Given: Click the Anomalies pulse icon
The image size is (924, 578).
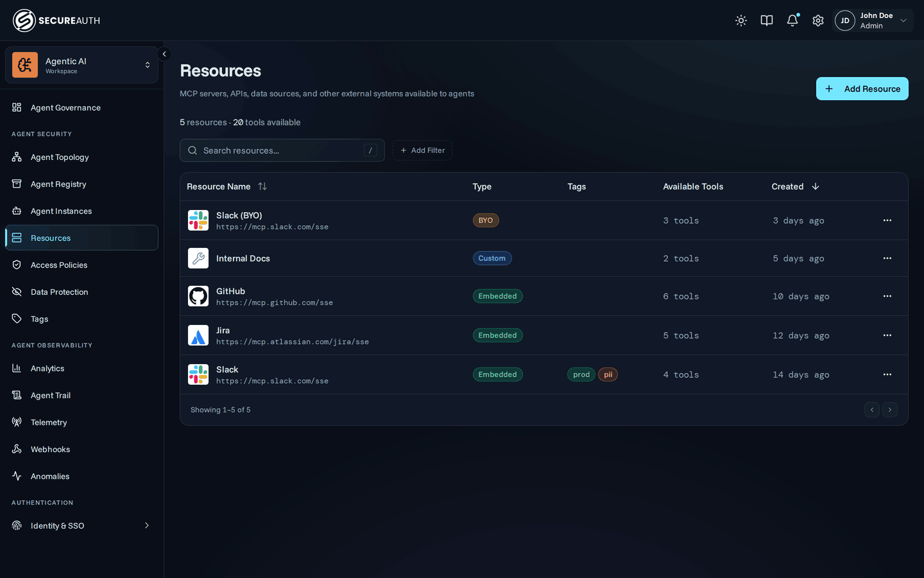Looking at the screenshot, I should point(17,476).
